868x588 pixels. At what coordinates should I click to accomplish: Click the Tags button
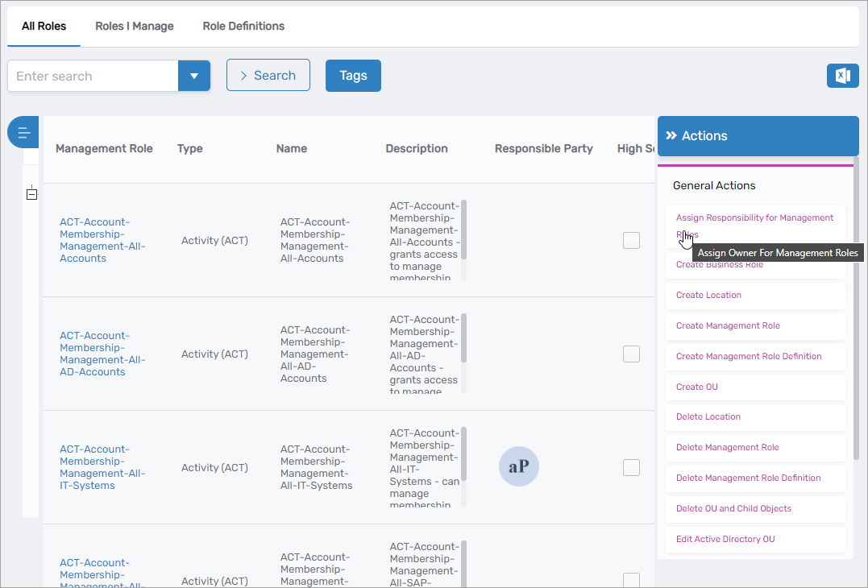353,76
